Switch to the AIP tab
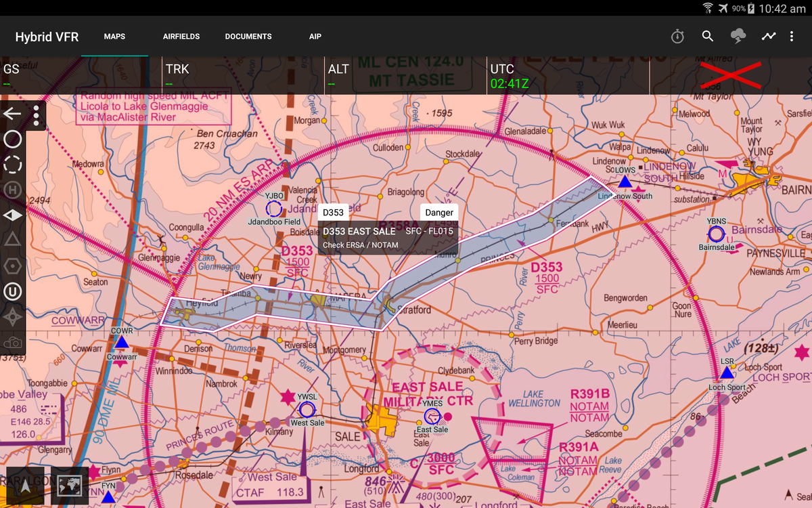The height and width of the screenshot is (508, 812). tap(315, 37)
